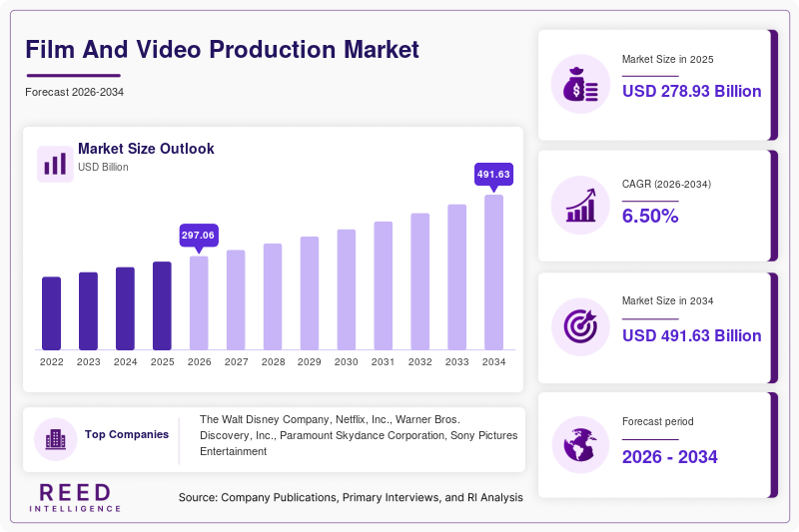799x532 pixels.
Task: Click the bar chart icon next to Market Size Outlook
Action: point(55,164)
